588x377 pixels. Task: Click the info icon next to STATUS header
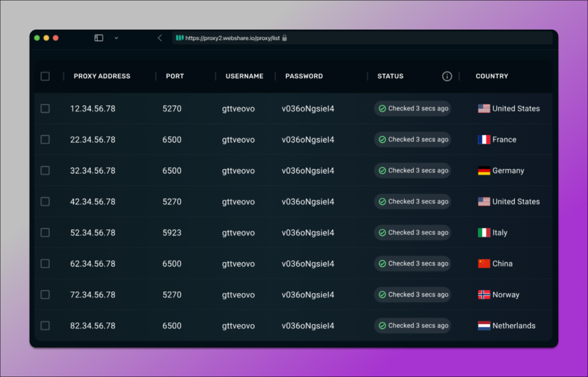[x=447, y=76]
